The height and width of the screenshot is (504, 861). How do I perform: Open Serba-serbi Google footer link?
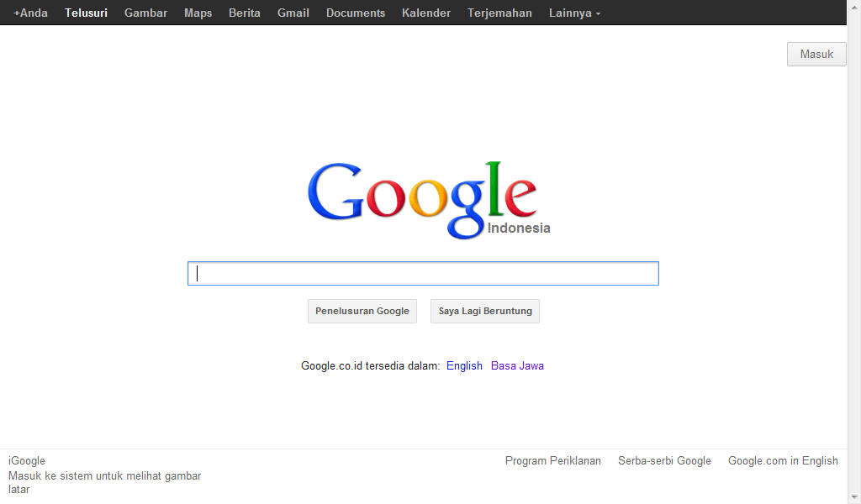(664, 460)
